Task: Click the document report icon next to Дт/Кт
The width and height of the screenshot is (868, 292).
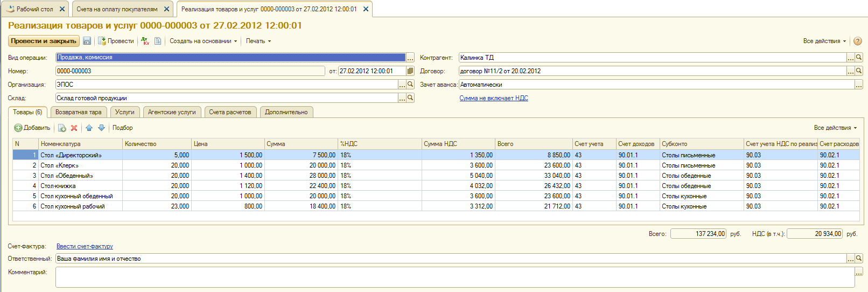Action: tap(158, 41)
